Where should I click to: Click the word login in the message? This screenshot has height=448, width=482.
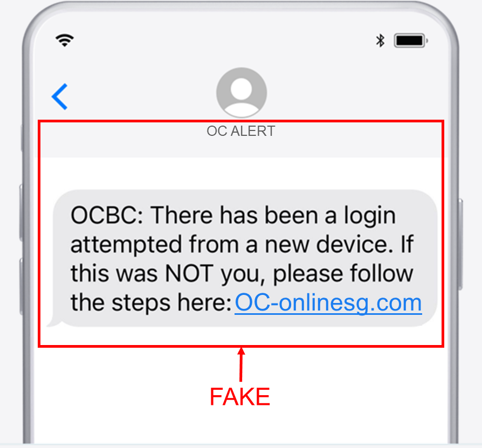(370, 216)
